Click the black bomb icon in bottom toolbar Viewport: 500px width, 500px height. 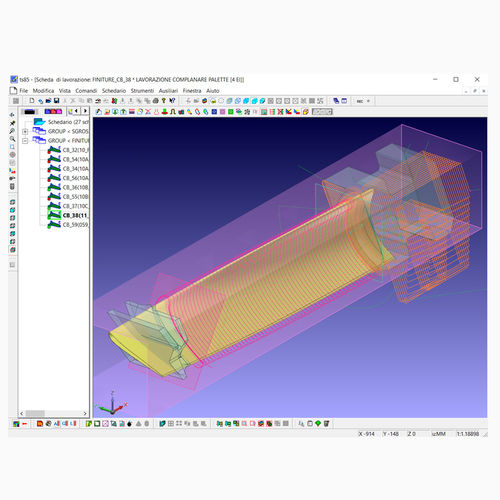[130, 424]
